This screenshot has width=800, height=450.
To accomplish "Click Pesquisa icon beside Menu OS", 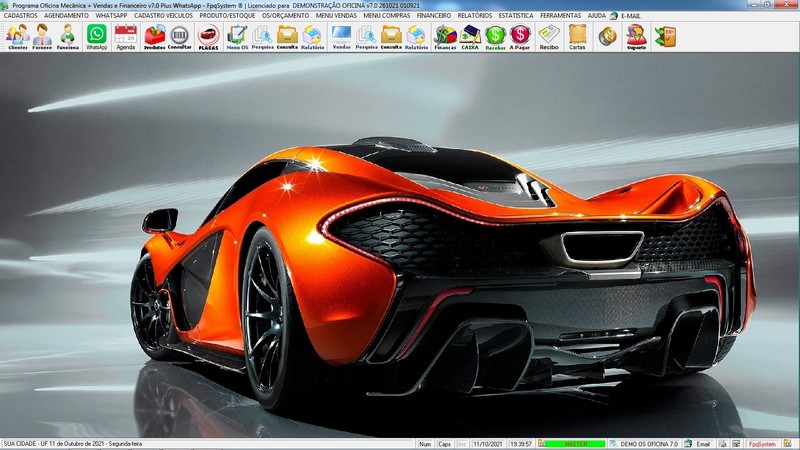I will click(x=262, y=37).
